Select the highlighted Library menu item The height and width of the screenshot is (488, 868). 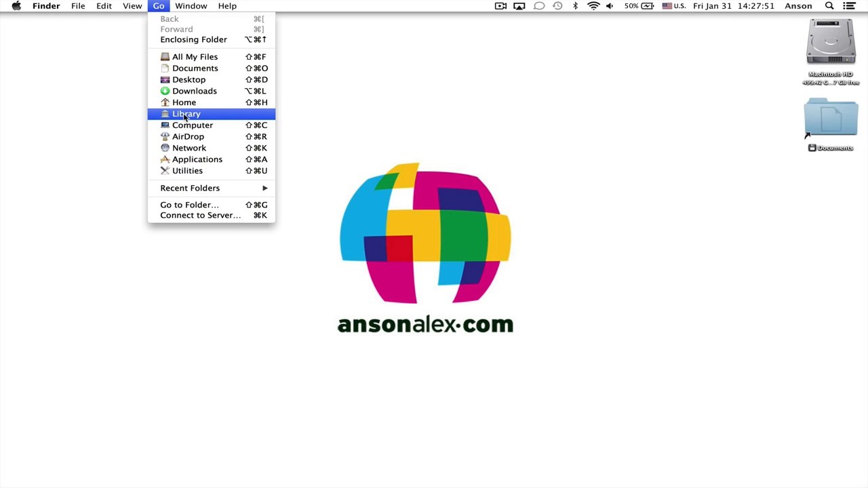pyautogui.click(x=212, y=114)
